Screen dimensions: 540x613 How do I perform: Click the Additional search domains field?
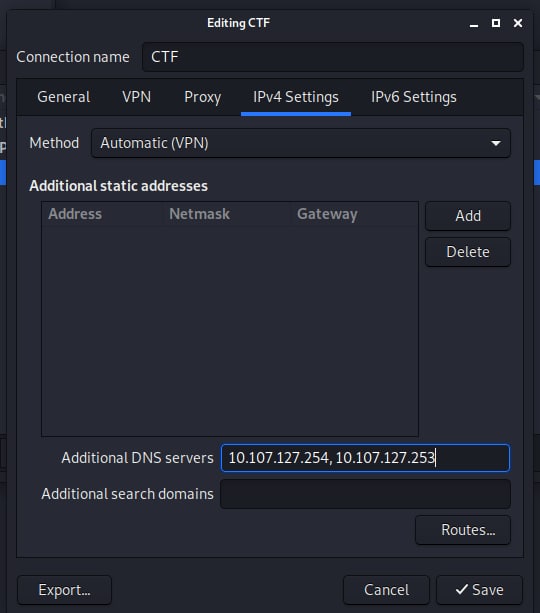coord(365,494)
